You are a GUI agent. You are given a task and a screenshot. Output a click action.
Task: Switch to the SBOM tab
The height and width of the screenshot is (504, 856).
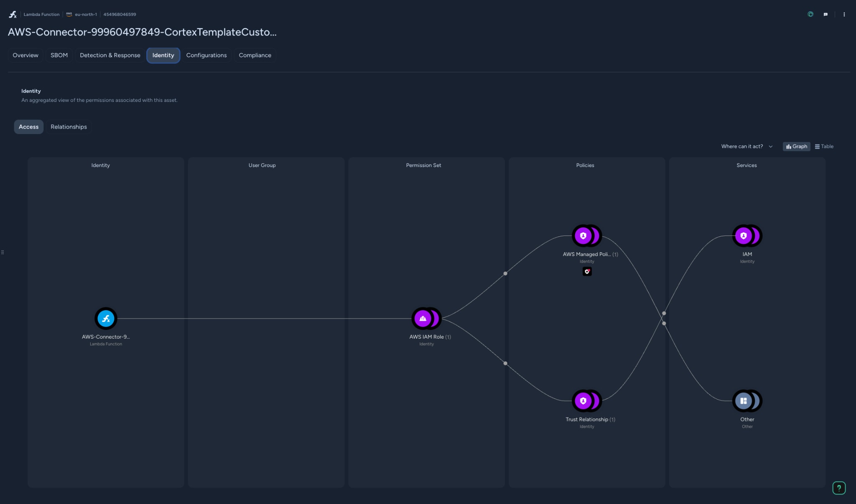coord(59,55)
